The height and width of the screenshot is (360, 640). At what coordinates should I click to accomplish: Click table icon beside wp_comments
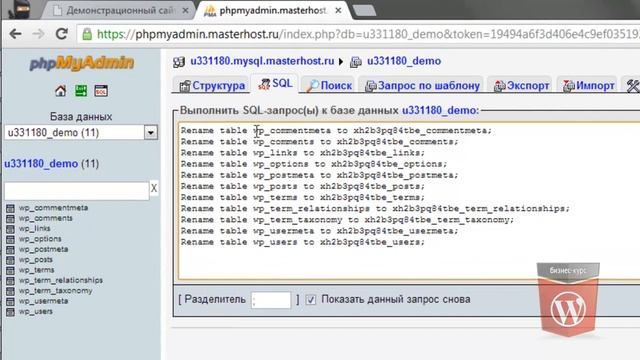[10, 218]
